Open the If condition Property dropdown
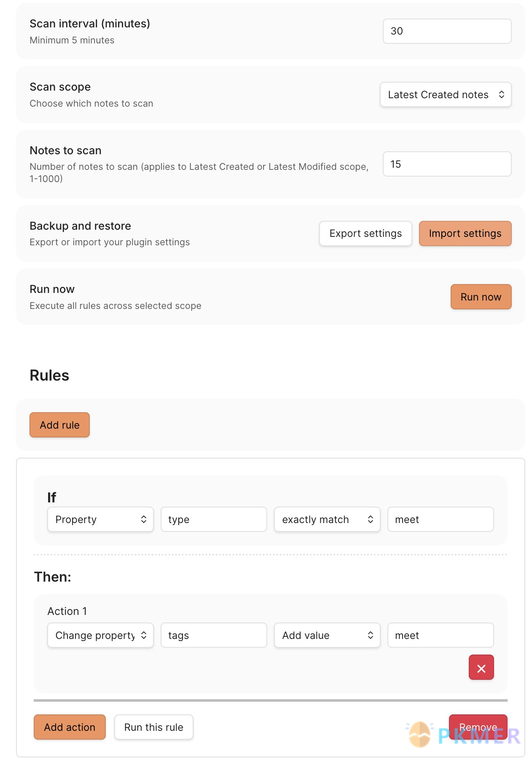 point(100,520)
